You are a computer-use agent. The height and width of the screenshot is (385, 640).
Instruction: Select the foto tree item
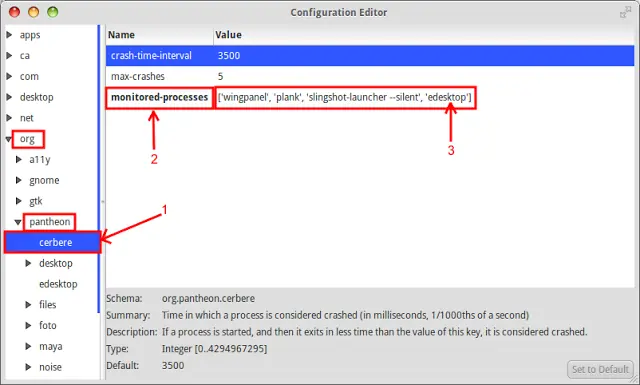pos(47,325)
